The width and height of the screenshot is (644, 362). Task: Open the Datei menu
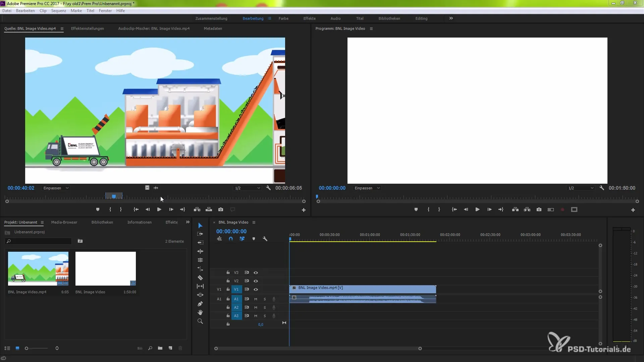tap(7, 11)
